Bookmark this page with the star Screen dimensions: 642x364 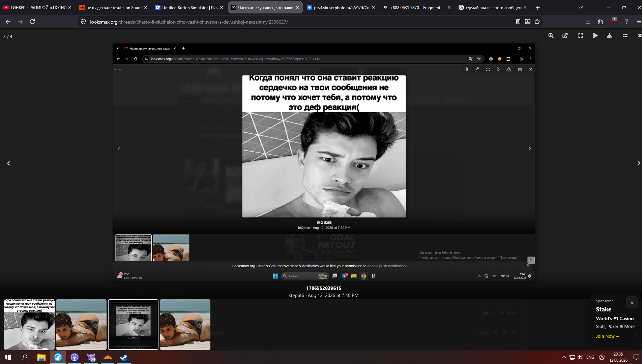pyautogui.click(x=537, y=22)
